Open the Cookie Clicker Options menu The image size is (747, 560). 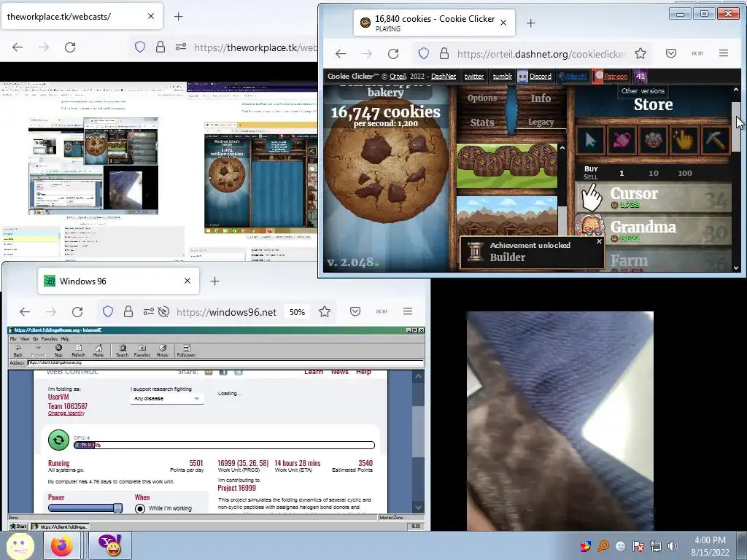[x=482, y=98]
